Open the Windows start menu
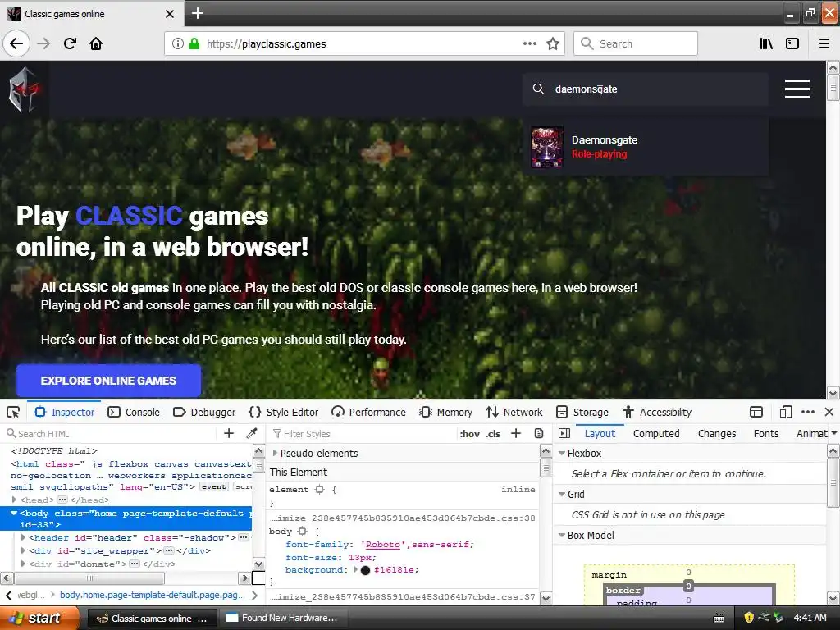840x630 pixels. coord(39,618)
